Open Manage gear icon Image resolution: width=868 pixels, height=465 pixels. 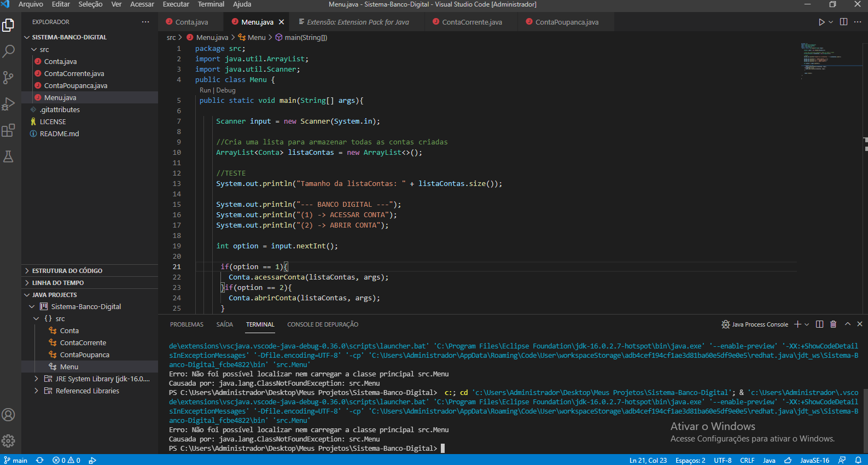8,441
